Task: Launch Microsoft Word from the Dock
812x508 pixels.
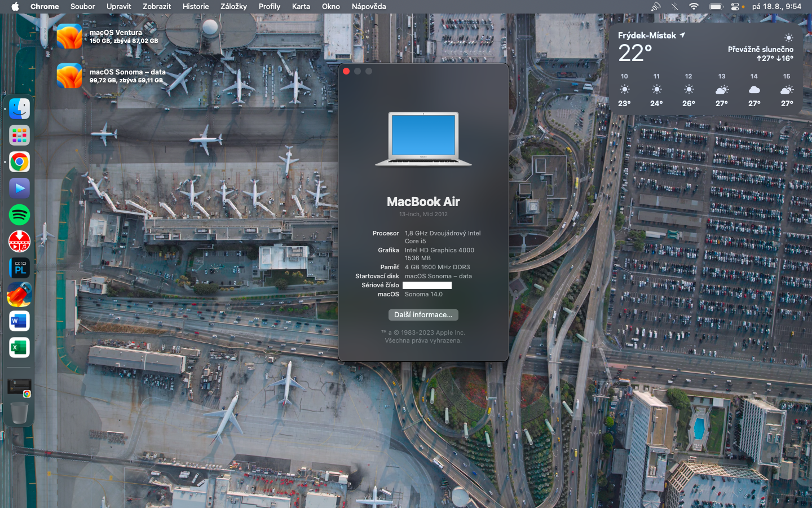Action: [x=19, y=321]
